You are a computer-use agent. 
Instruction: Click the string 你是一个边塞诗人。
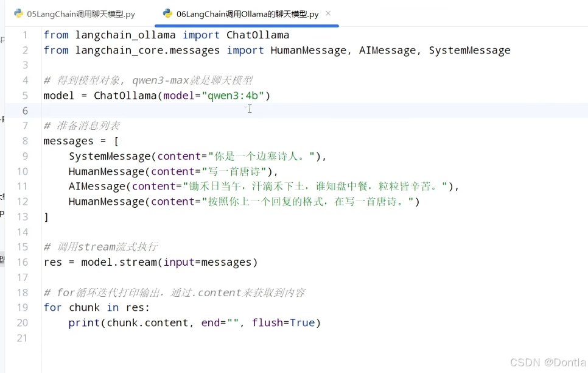261,156
